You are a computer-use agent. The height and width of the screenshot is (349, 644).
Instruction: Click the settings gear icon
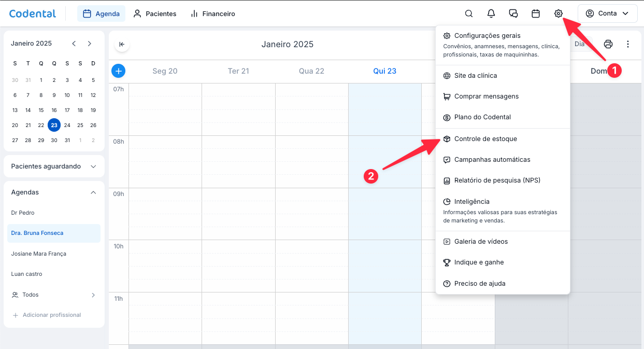558,14
